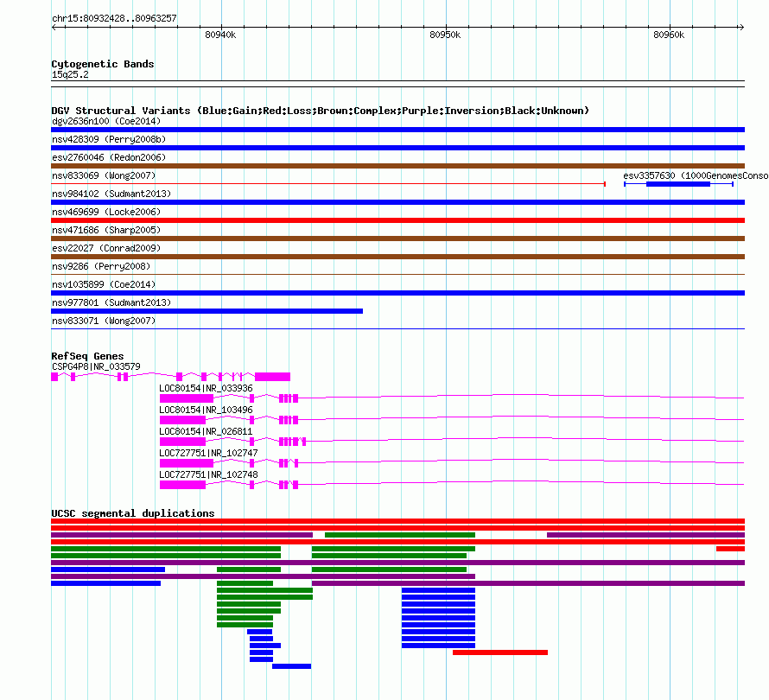Select variant label nsv471686 (Sharp2005)

tap(106, 230)
